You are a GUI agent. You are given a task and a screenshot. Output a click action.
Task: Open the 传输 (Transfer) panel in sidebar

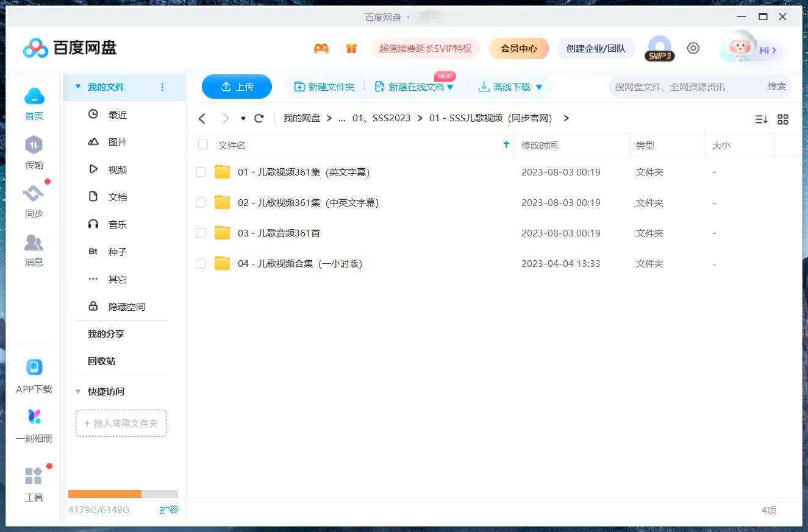click(x=34, y=152)
